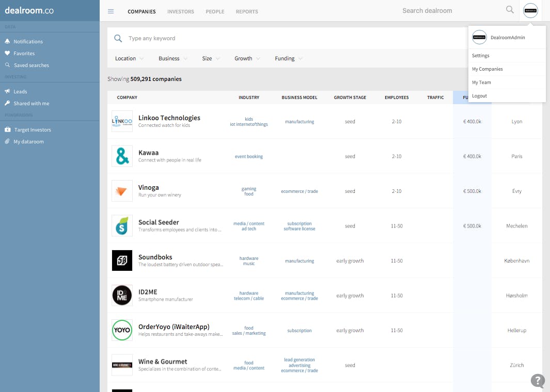Open the hamburger menu beside Companies
Image resolution: width=550 pixels, height=392 pixels.
pos(111,11)
